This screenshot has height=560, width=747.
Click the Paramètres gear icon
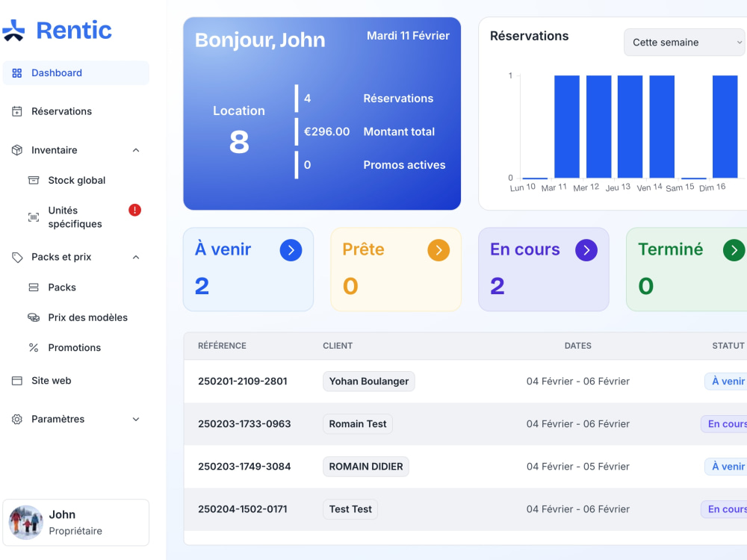[x=17, y=419]
